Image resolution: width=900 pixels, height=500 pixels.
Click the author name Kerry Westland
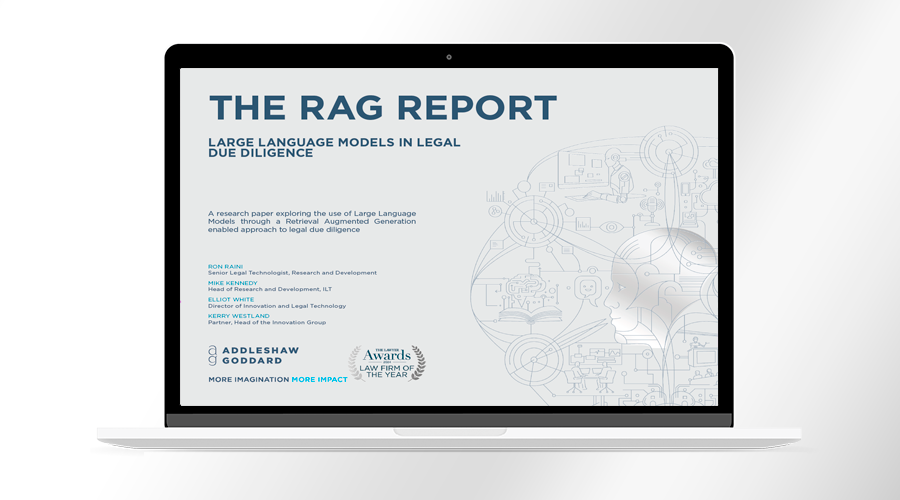237,315
